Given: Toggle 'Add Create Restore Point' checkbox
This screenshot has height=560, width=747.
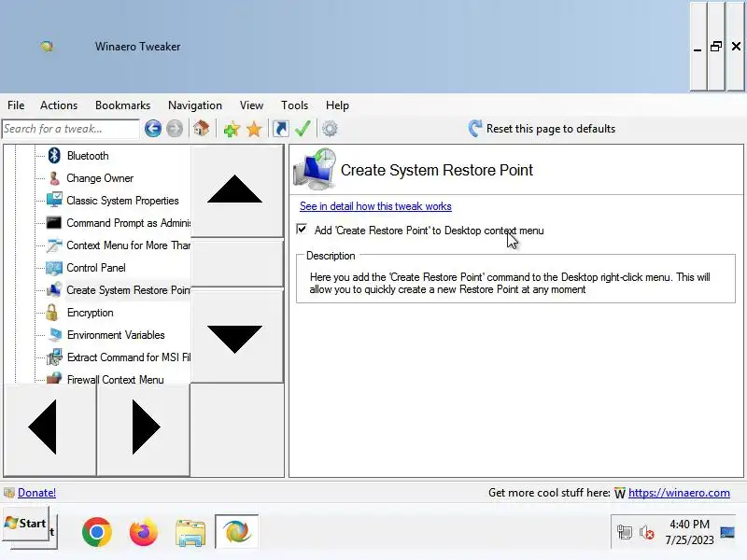Looking at the screenshot, I should tap(302, 230).
